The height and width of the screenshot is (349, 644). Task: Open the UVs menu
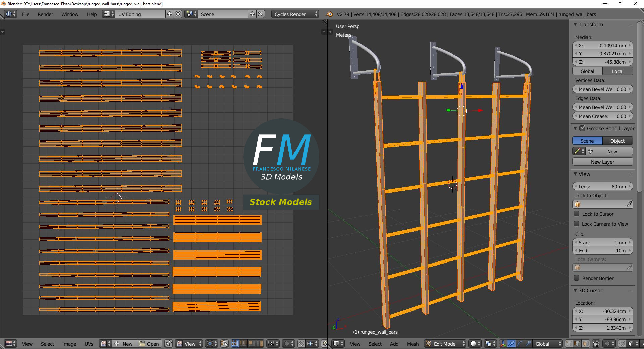(89, 344)
